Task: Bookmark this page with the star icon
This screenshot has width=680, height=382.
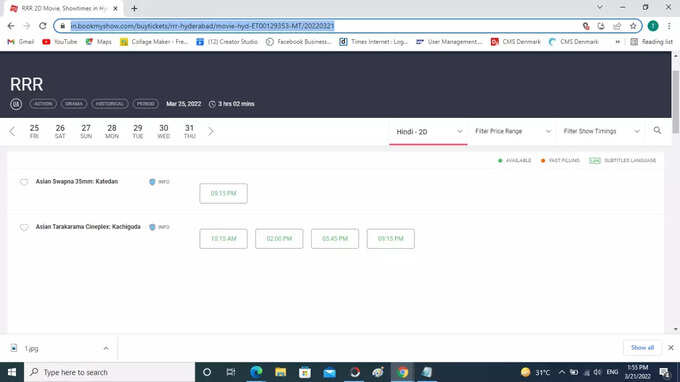Action: click(x=633, y=26)
